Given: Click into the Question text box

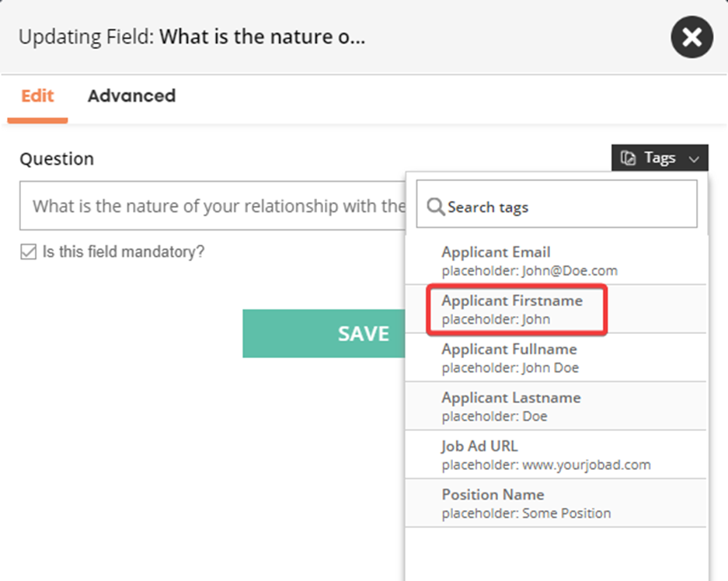Looking at the screenshot, I should [x=213, y=206].
